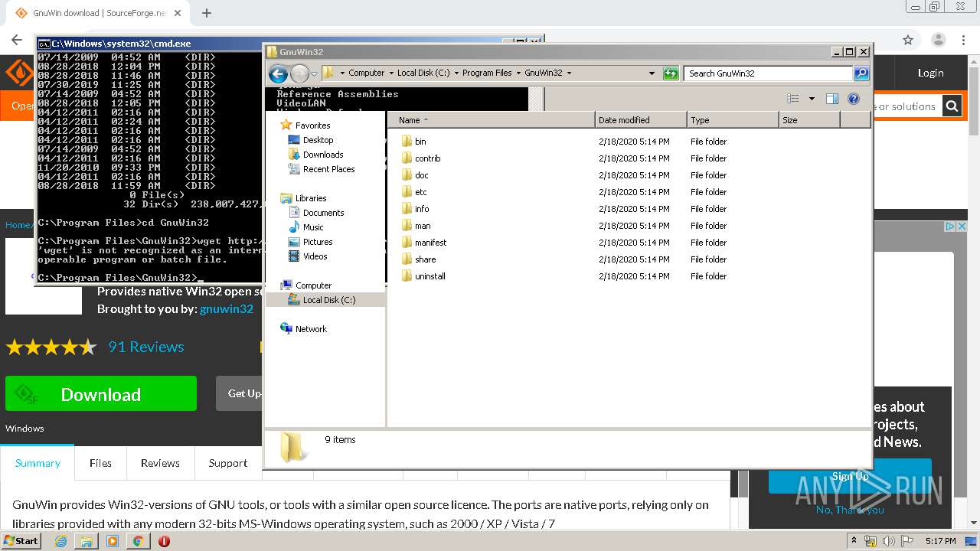The height and width of the screenshot is (551, 980).
Task: Open a new Chrome tab
Action: click(206, 13)
